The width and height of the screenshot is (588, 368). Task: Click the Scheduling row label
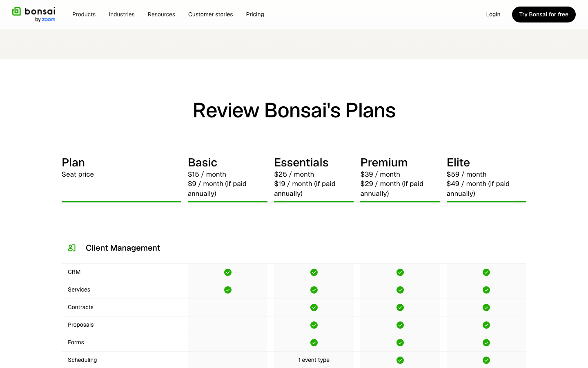click(82, 360)
